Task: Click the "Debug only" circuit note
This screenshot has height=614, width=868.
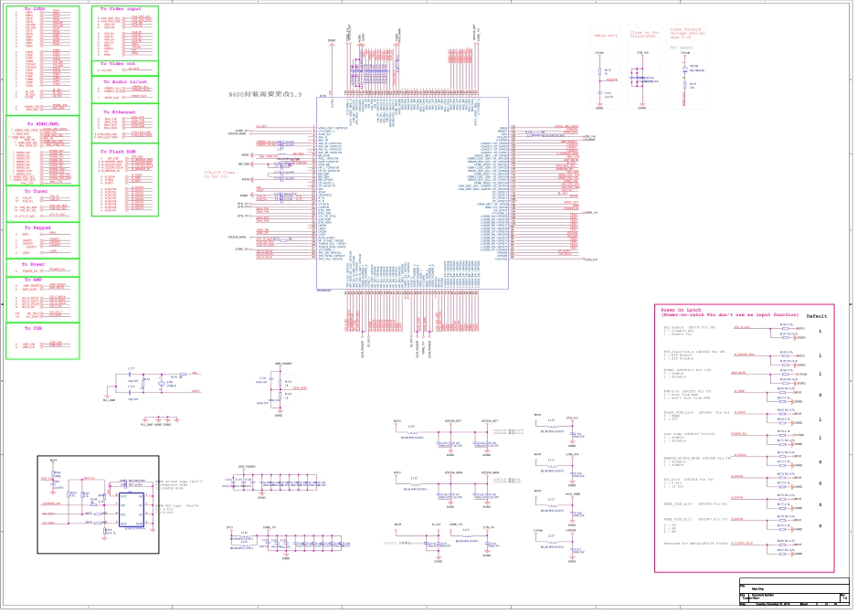Action: pos(606,36)
